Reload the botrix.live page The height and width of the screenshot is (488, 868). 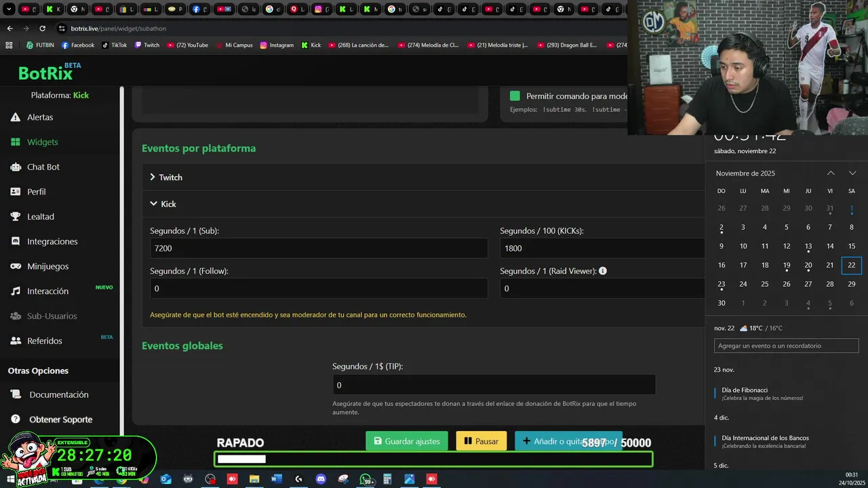tap(42, 28)
